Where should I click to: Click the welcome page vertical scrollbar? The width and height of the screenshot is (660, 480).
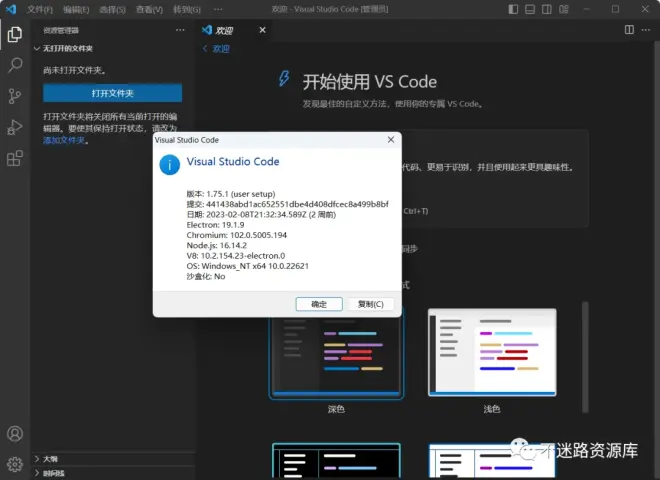pyautogui.click(x=585, y=357)
